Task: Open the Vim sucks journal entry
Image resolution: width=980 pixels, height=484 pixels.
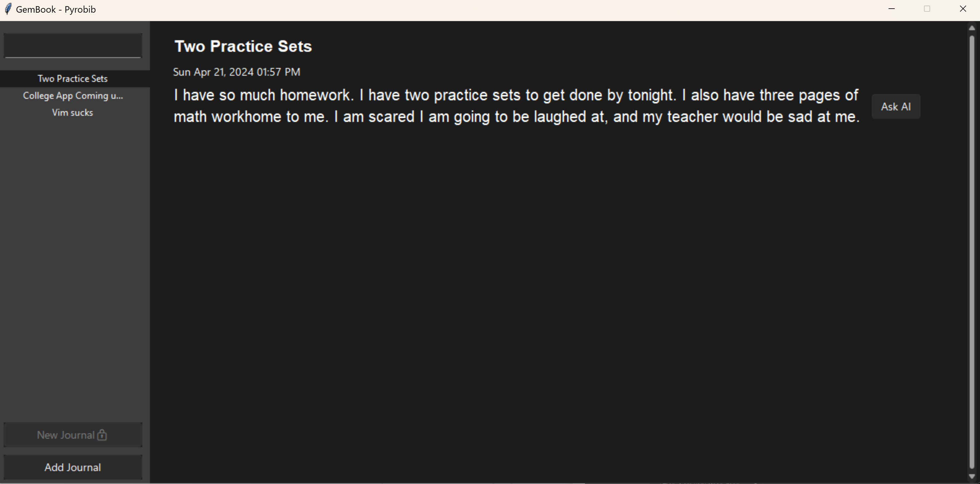Action: coord(73,113)
